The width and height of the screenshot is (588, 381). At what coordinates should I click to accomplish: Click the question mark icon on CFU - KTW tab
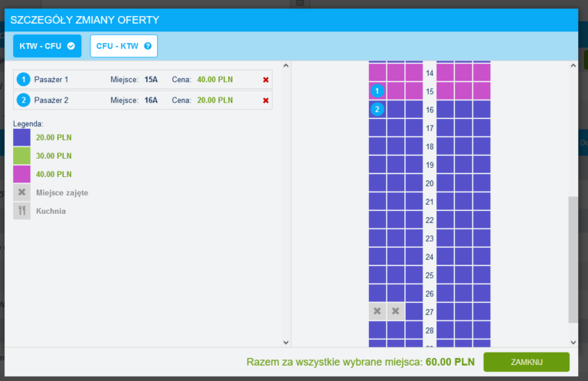coord(147,46)
